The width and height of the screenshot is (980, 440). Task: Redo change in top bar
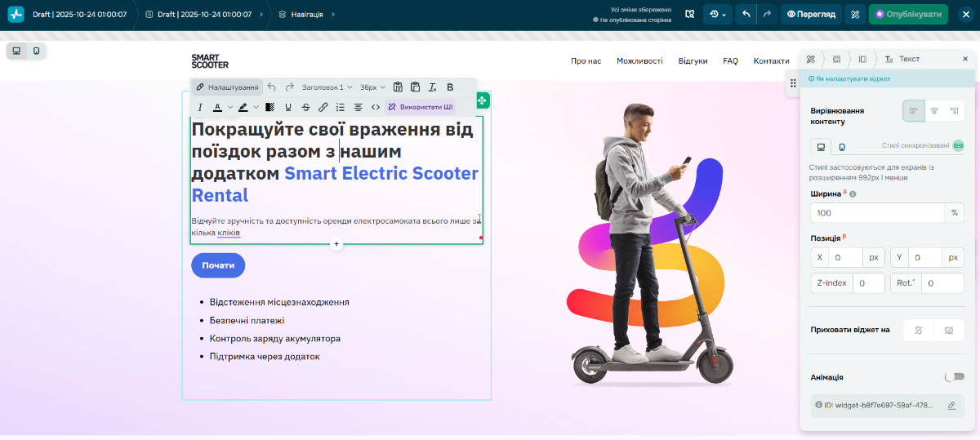click(767, 14)
